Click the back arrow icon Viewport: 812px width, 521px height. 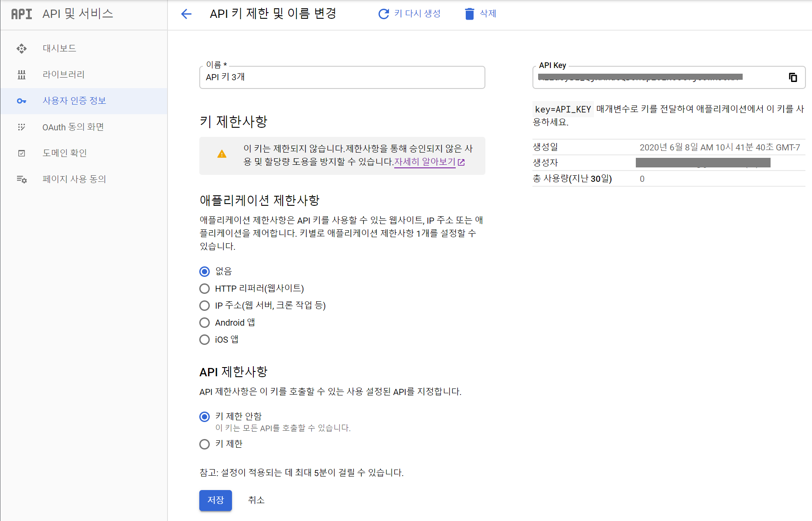(x=186, y=14)
